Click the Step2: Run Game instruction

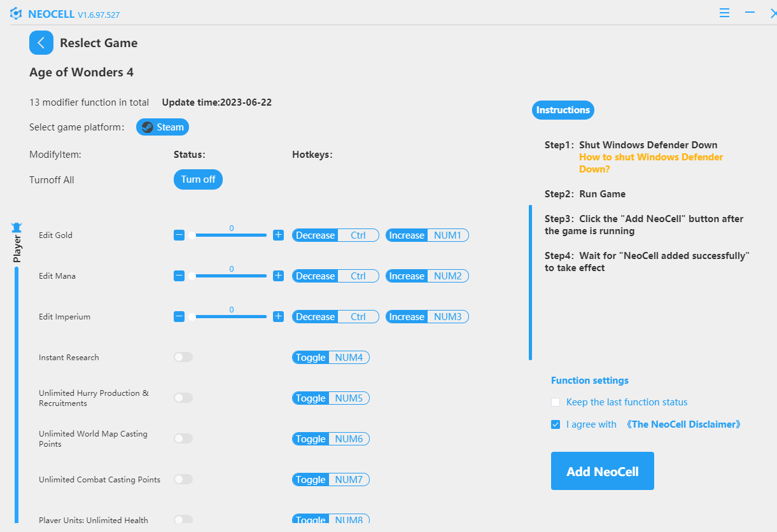pyautogui.click(x=585, y=194)
